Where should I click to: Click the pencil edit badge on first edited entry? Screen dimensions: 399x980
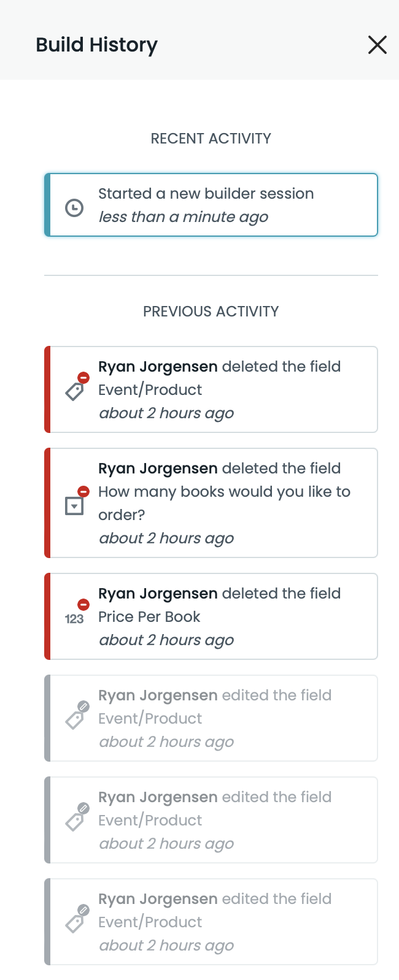[x=83, y=706]
